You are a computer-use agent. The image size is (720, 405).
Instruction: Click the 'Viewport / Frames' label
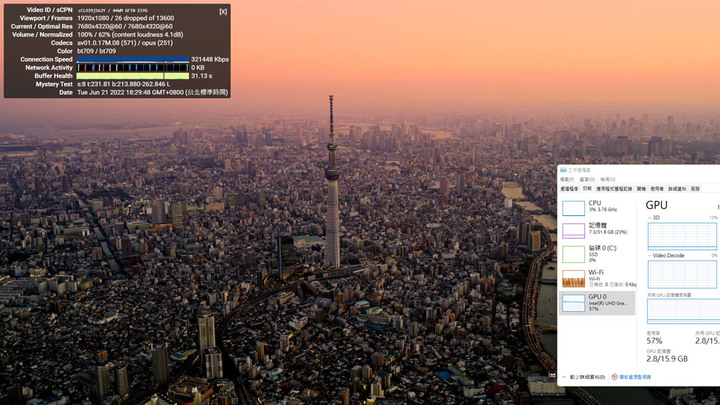46,18
